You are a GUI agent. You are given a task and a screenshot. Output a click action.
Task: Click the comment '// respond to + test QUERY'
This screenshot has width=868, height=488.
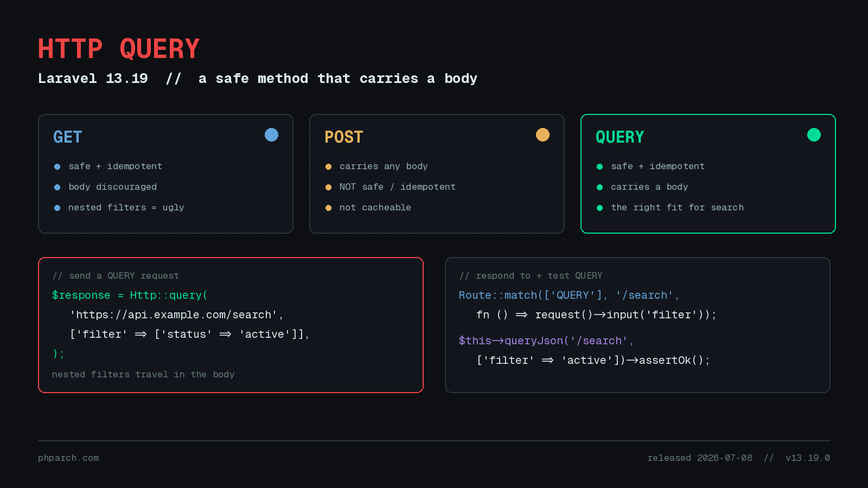click(x=531, y=276)
